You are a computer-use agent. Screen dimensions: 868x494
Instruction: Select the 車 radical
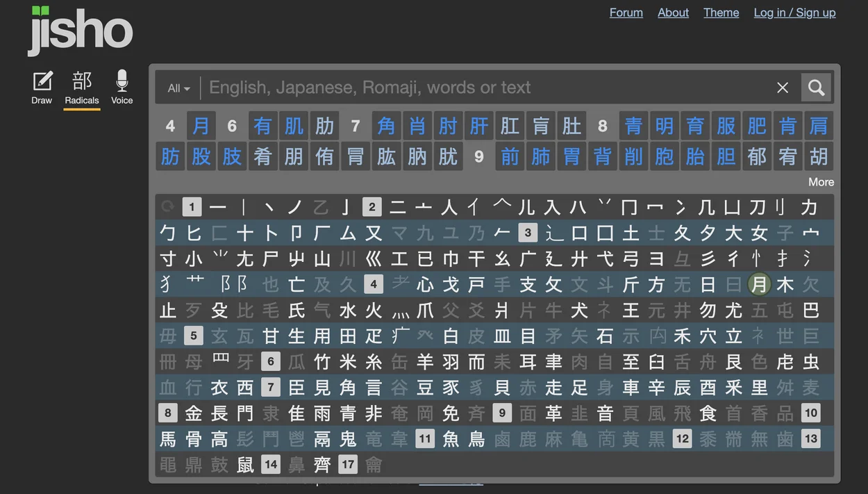click(631, 387)
